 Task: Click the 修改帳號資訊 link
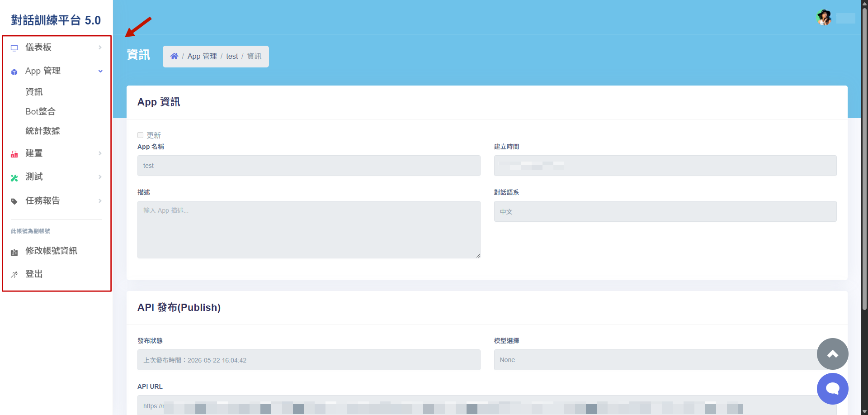[51, 251]
